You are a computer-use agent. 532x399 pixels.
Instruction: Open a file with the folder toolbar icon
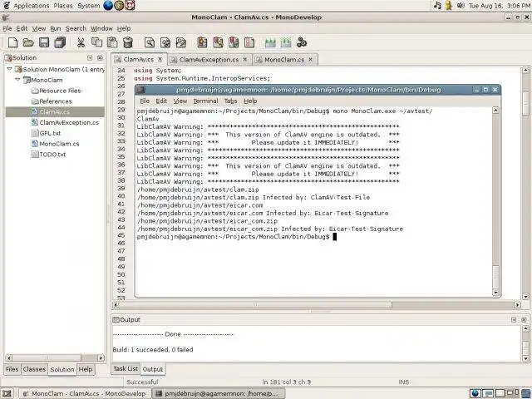pyautogui.click(x=28, y=42)
